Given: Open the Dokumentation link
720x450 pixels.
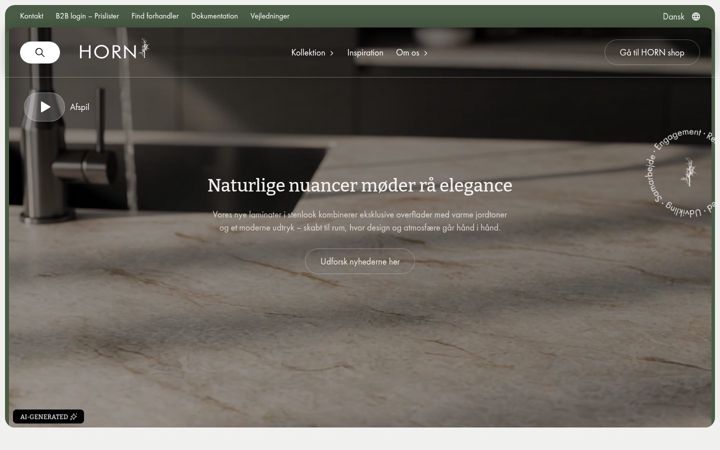Looking at the screenshot, I should pyautogui.click(x=214, y=16).
